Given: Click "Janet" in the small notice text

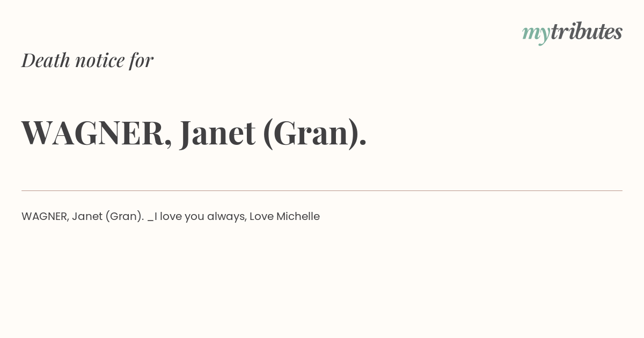Looking at the screenshot, I should 87,216.
